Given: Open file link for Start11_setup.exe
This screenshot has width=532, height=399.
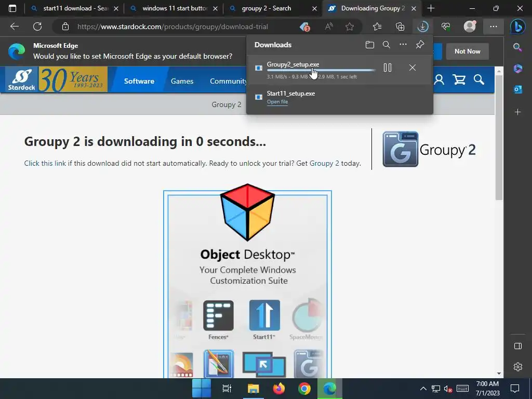Looking at the screenshot, I should point(277,102).
